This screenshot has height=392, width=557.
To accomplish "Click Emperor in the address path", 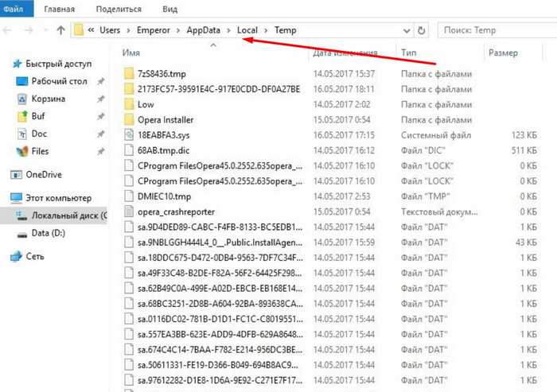I will coord(154,30).
